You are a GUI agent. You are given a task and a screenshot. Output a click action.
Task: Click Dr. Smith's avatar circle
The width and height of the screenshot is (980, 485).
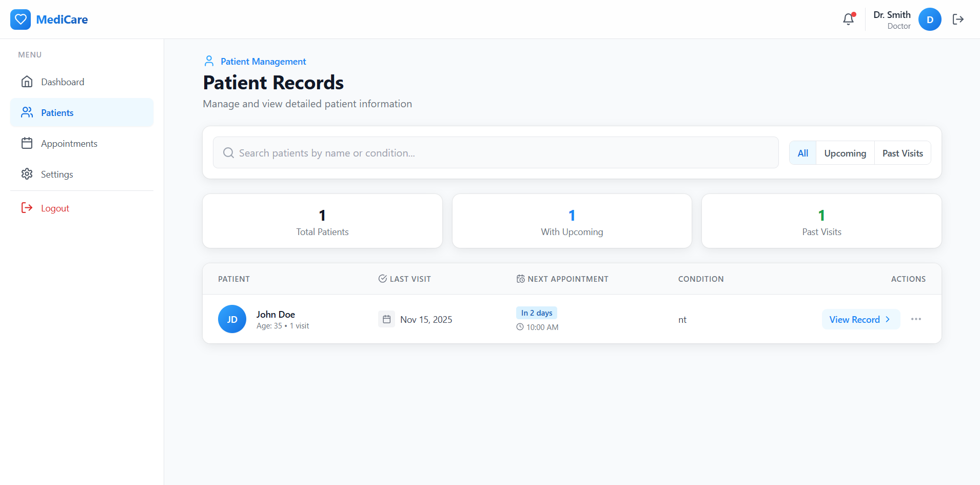point(929,20)
